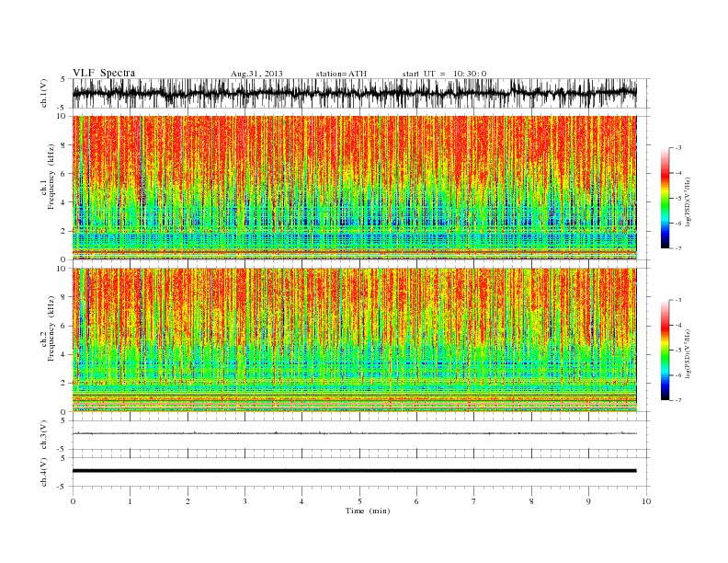Click the log(PSD) label beside ch.2 color bar

click(688, 353)
